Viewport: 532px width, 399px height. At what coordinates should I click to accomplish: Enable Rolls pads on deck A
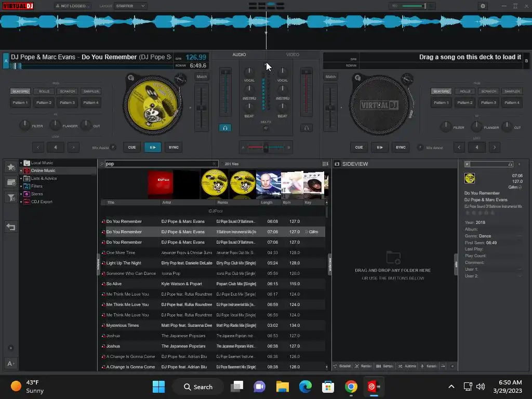[44, 91]
